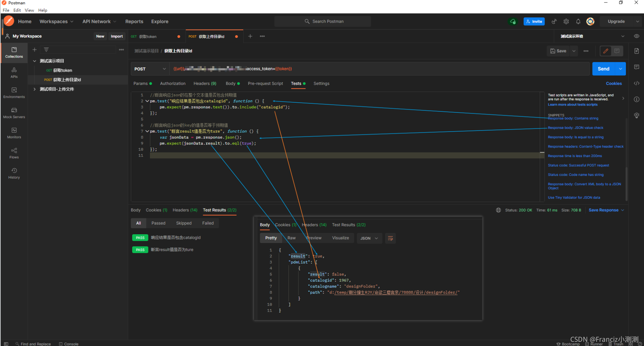The image size is (644, 346).
Task: Switch to the Headers (9) request tab
Action: (205, 84)
